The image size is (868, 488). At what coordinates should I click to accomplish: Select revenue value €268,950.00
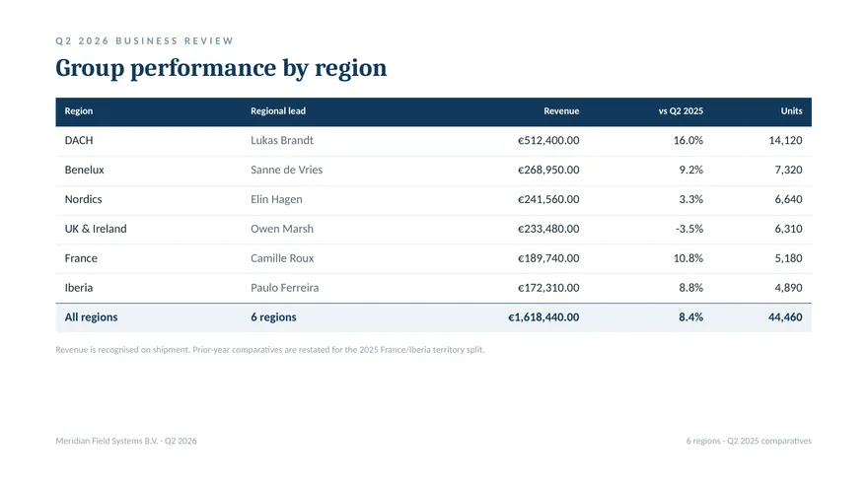[x=548, y=170]
